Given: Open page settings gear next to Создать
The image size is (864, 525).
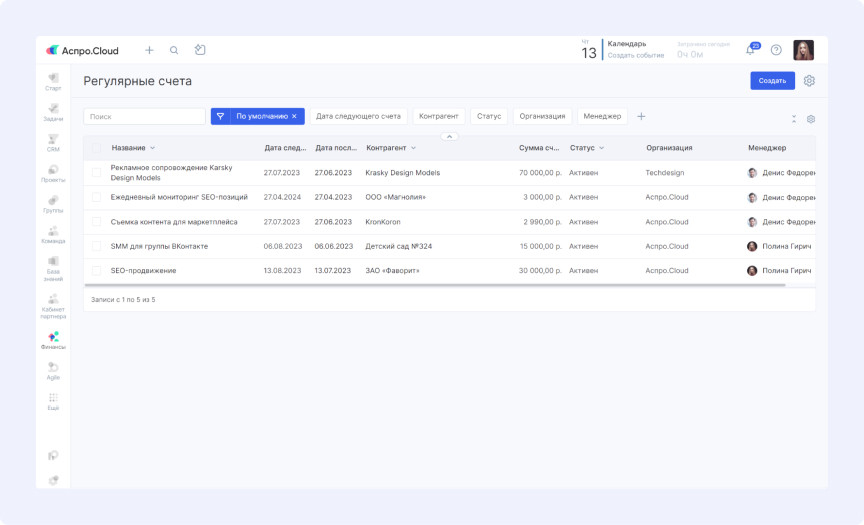Looking at the screenshot, I should (x=810, y=81).
